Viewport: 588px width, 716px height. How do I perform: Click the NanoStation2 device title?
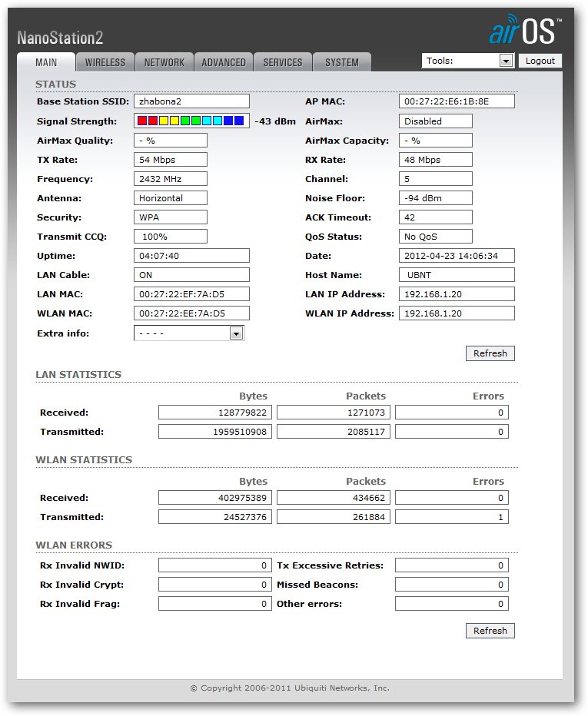pyautogui.click(x=60, y=38)
